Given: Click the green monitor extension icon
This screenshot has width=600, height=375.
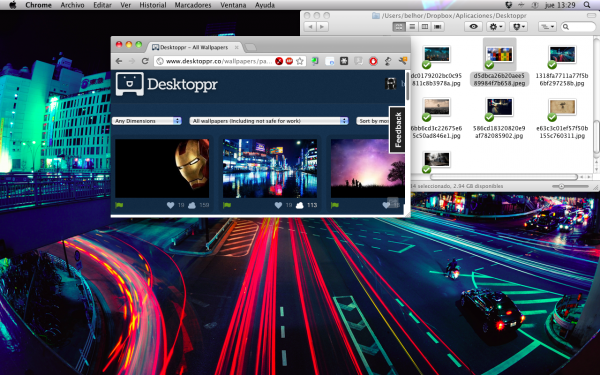Looking at the screenshot, I should pos(315,61).
